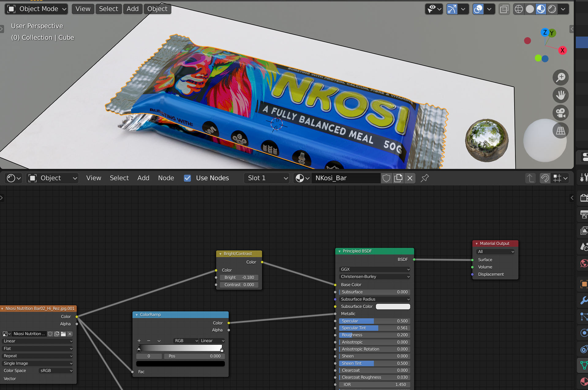
Task: Collapse the Bright/Contrast node
Action: (220, 254)
